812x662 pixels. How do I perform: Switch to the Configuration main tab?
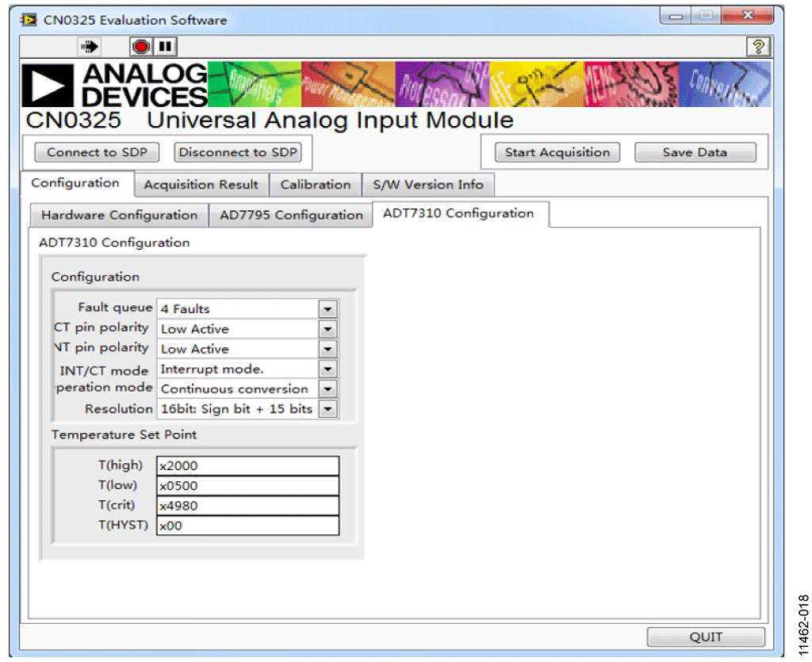[75, 183]
